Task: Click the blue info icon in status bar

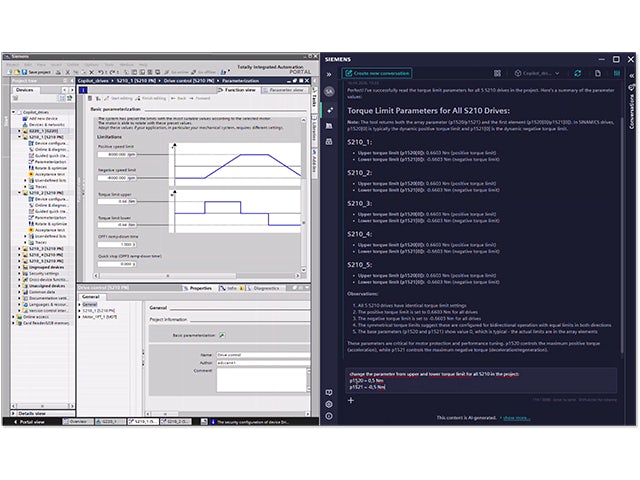Action: pyautogui.click(x=213, y=422)
